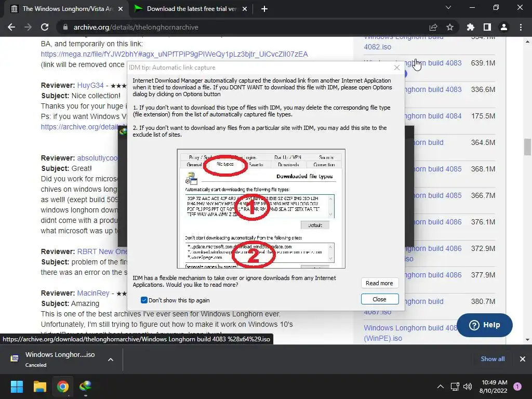Click Read more in IDM tip
This screenshot has width=532, height=399.
pyautogui.click(x=379, y=283)
